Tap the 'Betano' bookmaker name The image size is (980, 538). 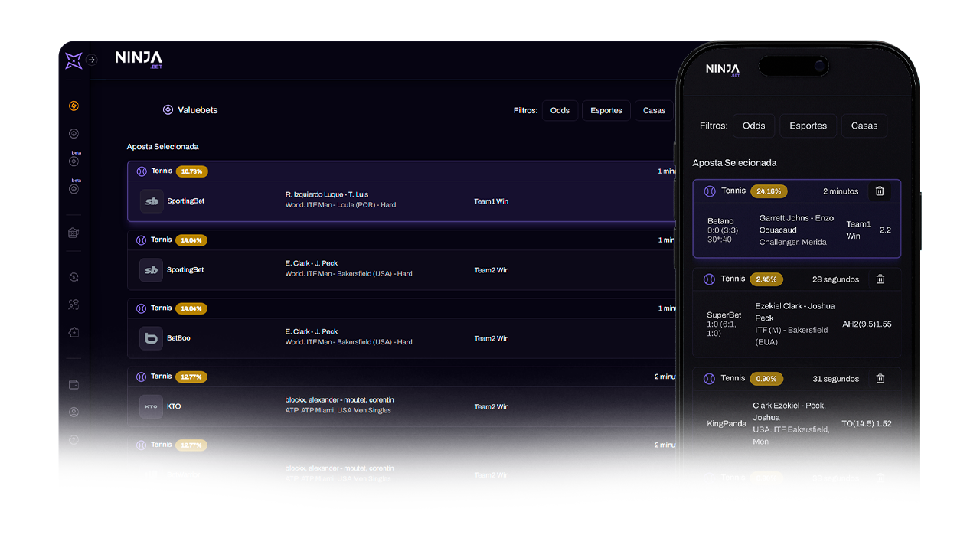pos(720,221)
